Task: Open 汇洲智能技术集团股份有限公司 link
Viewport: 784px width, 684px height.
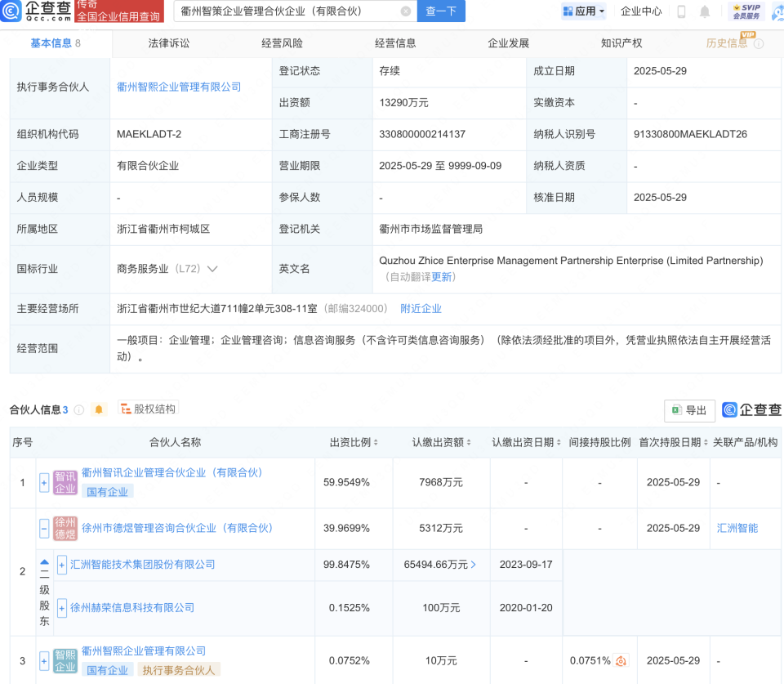Action: point(142,565)
